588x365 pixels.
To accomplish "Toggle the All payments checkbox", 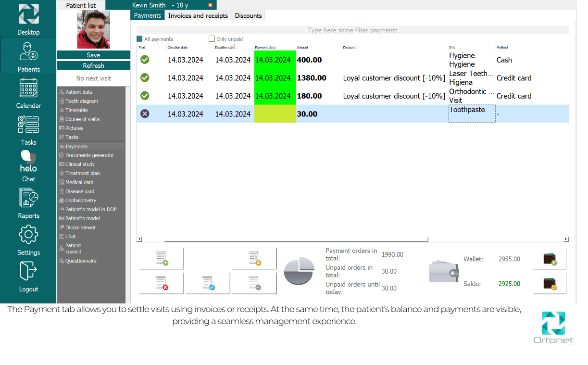I will (140, 39).
